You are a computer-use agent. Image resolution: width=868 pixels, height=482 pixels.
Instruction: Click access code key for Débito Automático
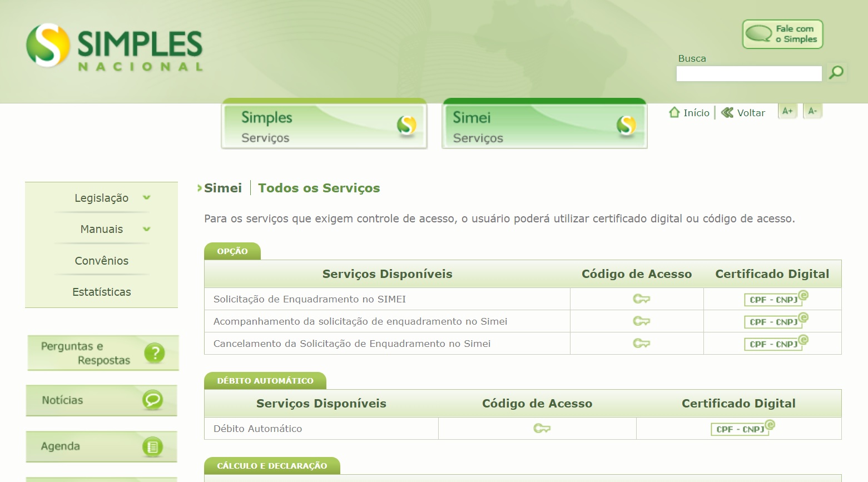click(x=542, y=429)
